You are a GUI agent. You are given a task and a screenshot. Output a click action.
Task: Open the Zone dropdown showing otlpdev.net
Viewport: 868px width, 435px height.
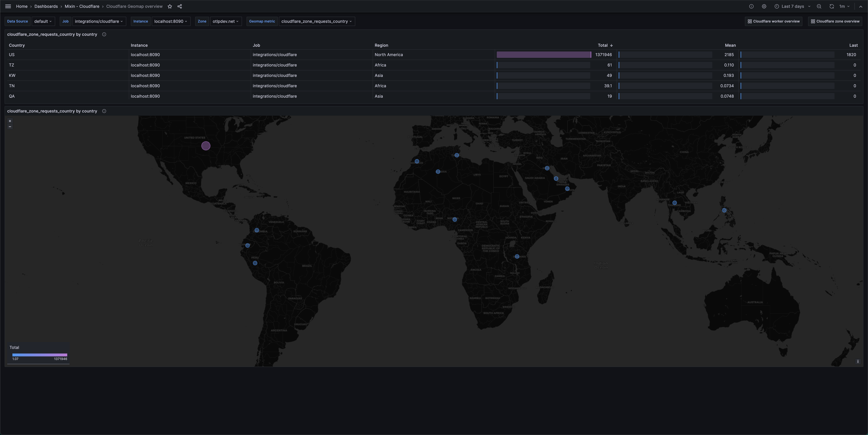tap(225, 21)
